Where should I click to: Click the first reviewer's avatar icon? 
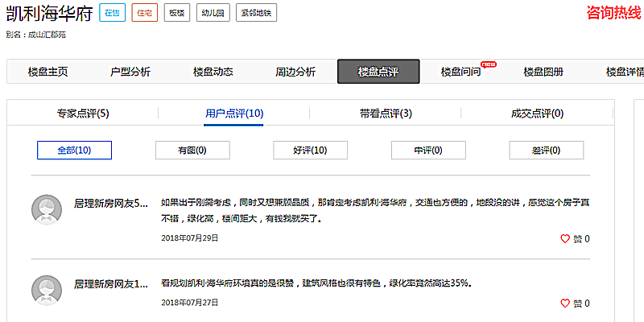click(x=46, y=209)
